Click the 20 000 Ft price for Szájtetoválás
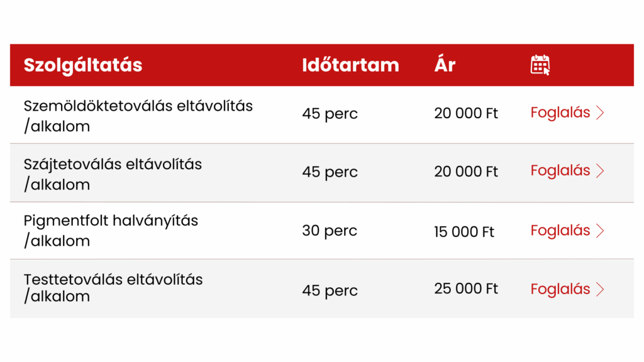 tap(466, 172)
